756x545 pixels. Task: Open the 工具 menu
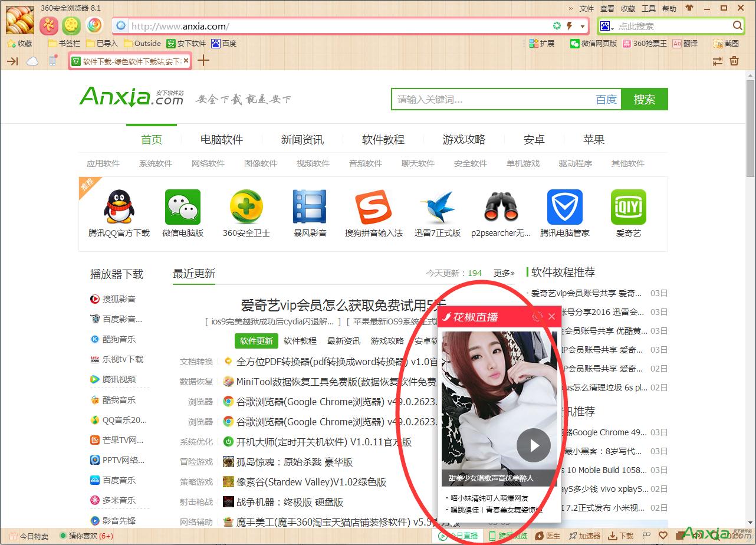(x=649, y=8)
